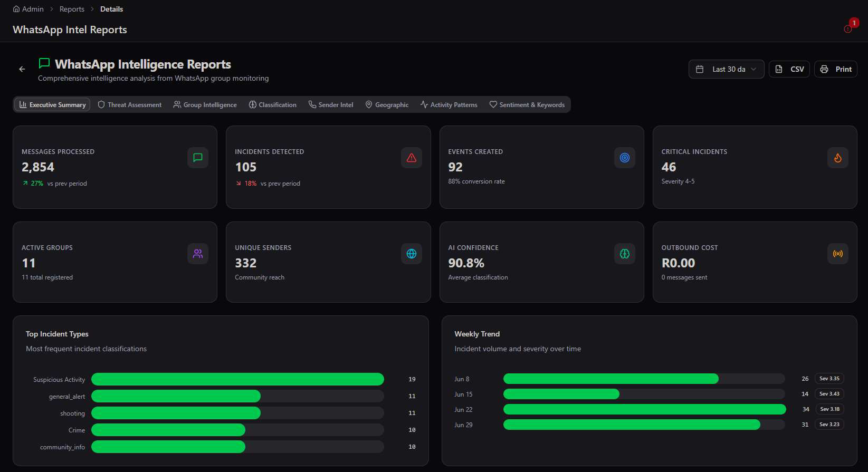The width and height of the screenshot is (868, 472).
Task: Click the Details breadcrumb item
Action: tap(111, 9)
